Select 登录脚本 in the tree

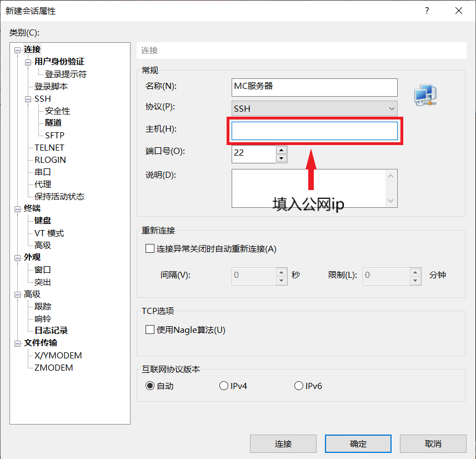coord(51,87)
